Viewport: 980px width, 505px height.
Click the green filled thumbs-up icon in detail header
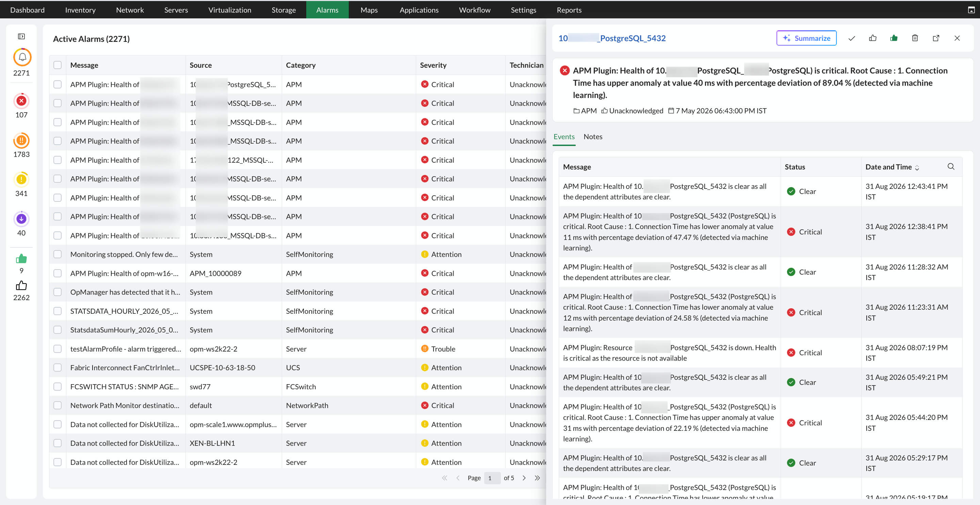pyautogui.click(x=894, y=38)
